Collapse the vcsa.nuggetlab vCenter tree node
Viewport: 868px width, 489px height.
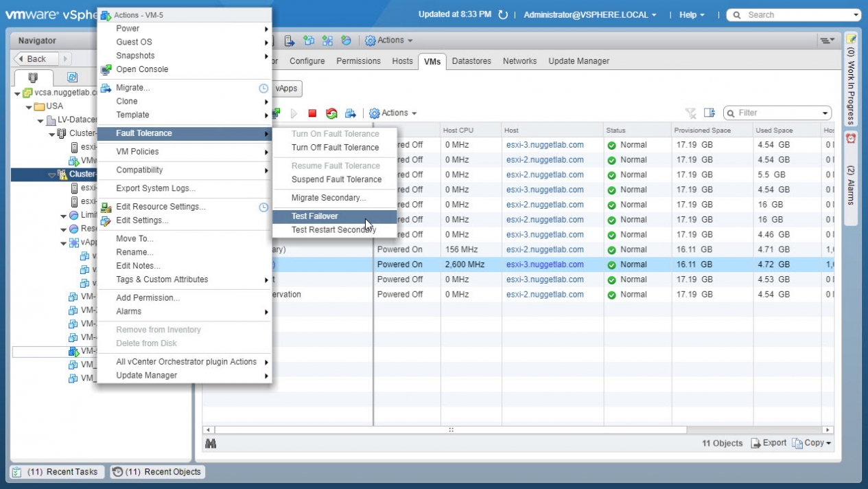pyautogui.click(x=17, y=93)
